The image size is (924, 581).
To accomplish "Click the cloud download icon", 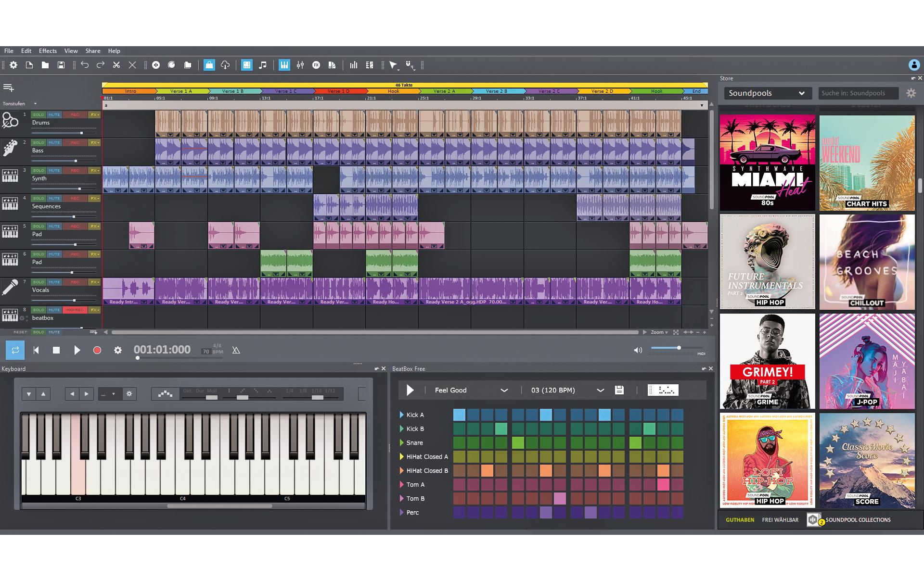I will (225, 65).
